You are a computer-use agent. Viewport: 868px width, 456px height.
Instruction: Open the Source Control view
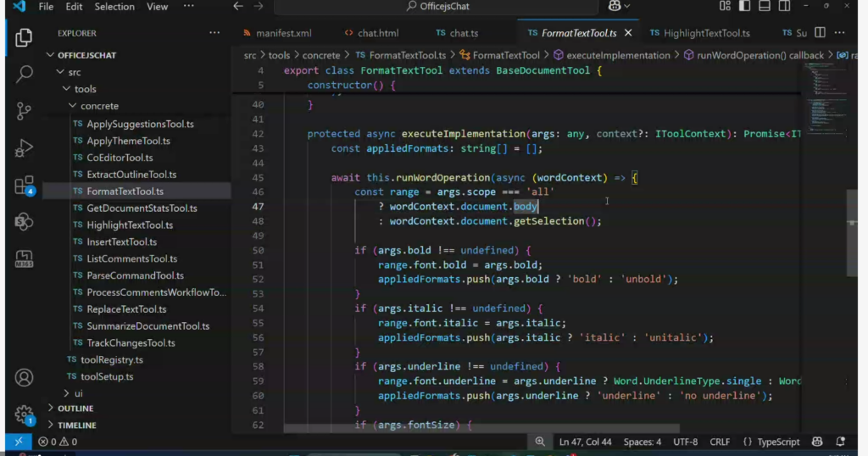click(x=24, y=111)
